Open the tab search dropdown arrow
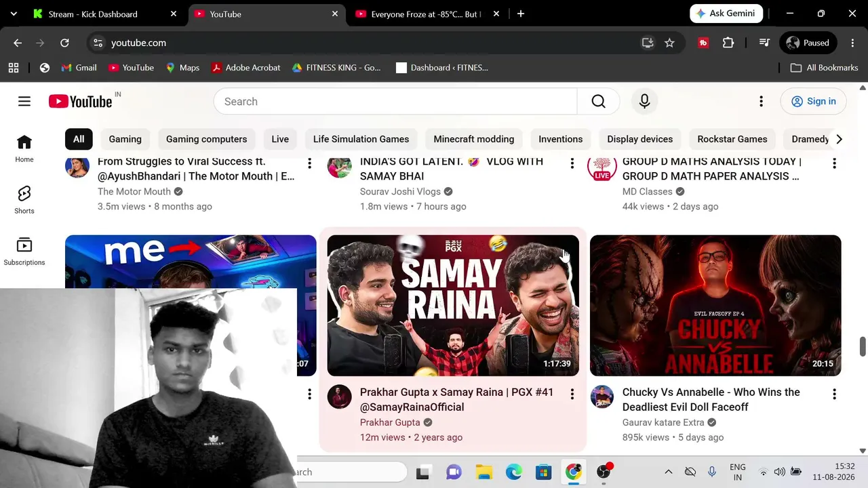 click(14, 14)
